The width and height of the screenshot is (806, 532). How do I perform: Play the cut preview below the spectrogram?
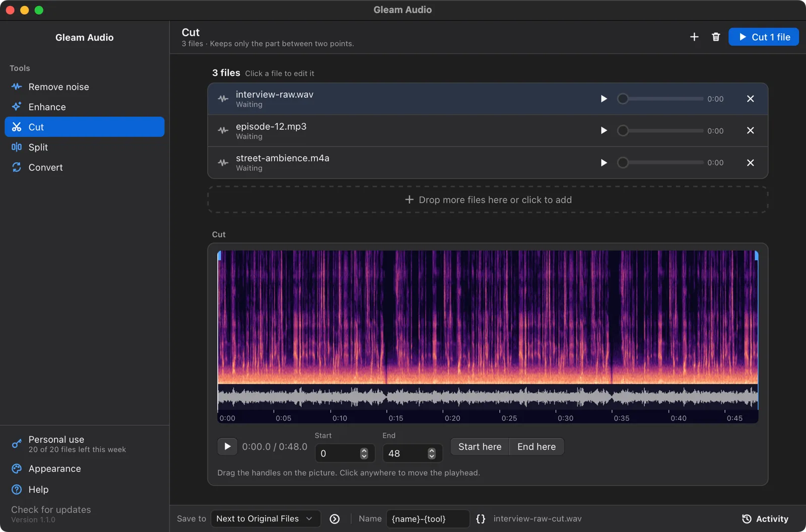(x=227, y=446)
